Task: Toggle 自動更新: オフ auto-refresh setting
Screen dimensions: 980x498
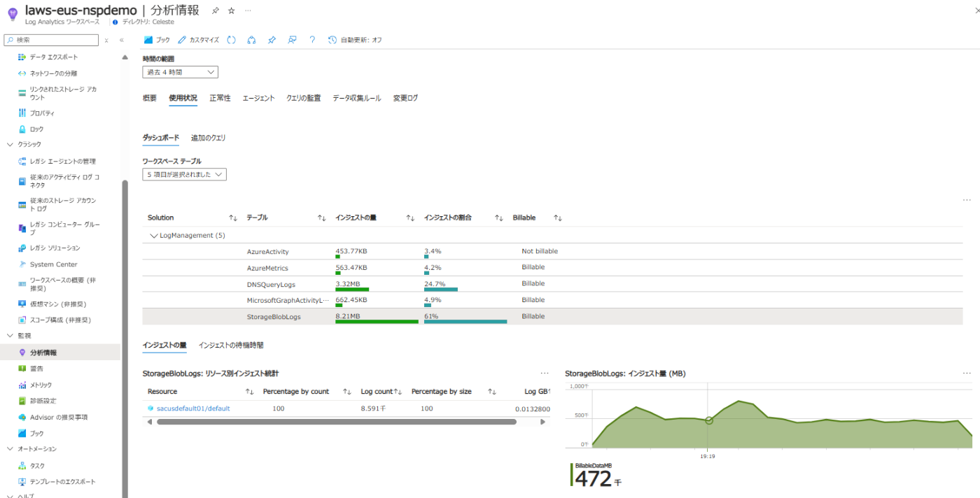Action: coord(355,40)
